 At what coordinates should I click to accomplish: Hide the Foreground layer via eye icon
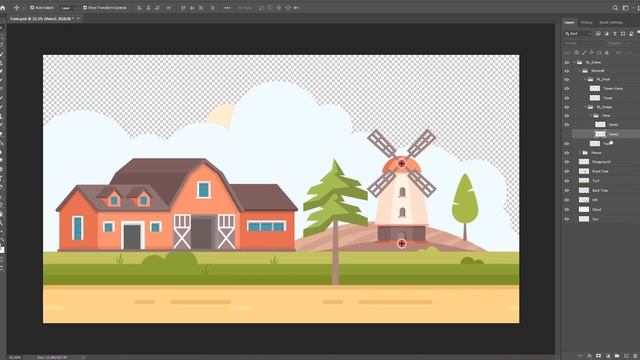tap(567, 162)
